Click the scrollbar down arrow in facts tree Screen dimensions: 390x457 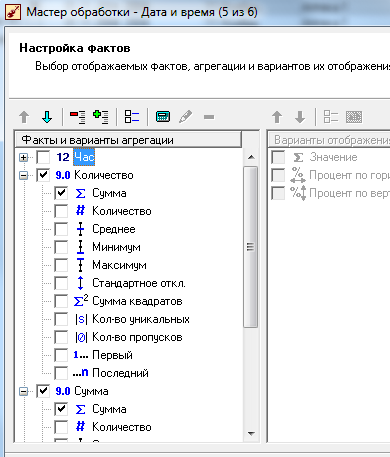[x=251, y=434]
